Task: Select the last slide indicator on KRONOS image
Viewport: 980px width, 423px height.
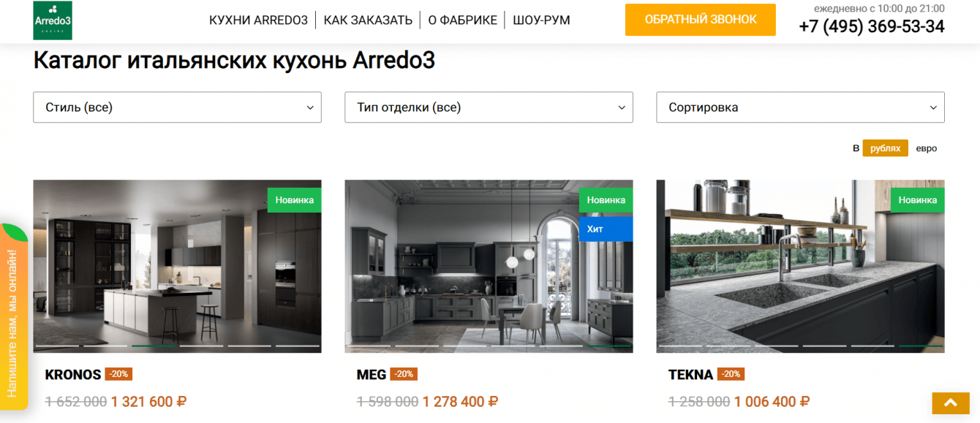Action: [298, 346]
